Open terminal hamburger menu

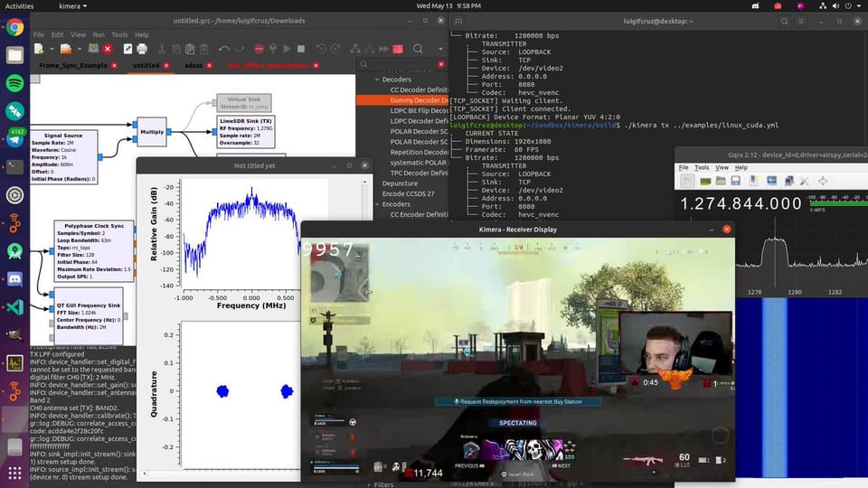point(800,21)
